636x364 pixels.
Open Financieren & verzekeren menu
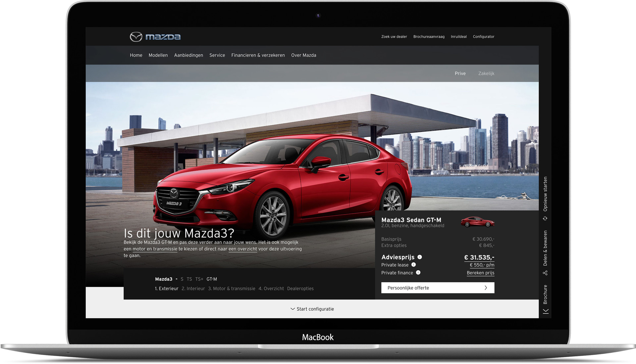click(x=258, y=55)
